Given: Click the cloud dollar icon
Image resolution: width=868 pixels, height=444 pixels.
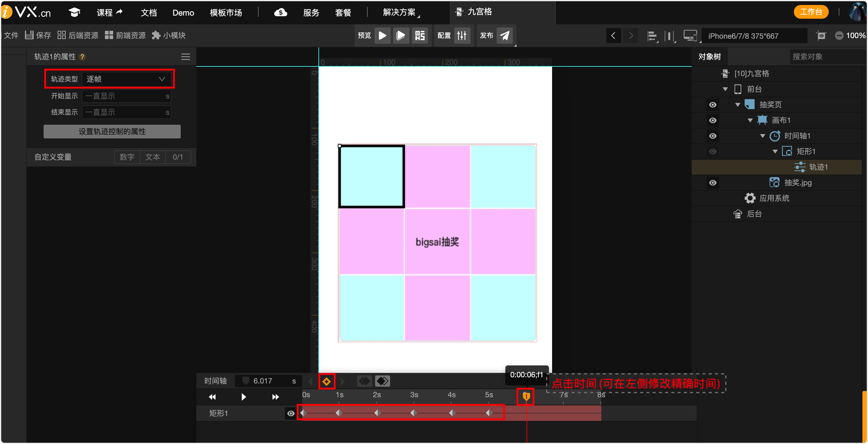Looking at the screenshot, I should pos(280,13).
